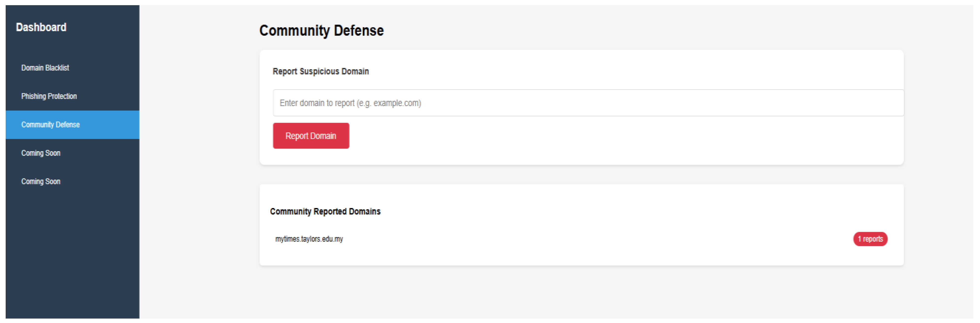Screen dimensions: 980x323
Task: Click the Community Defense page heading
Action: click(321, 31)
